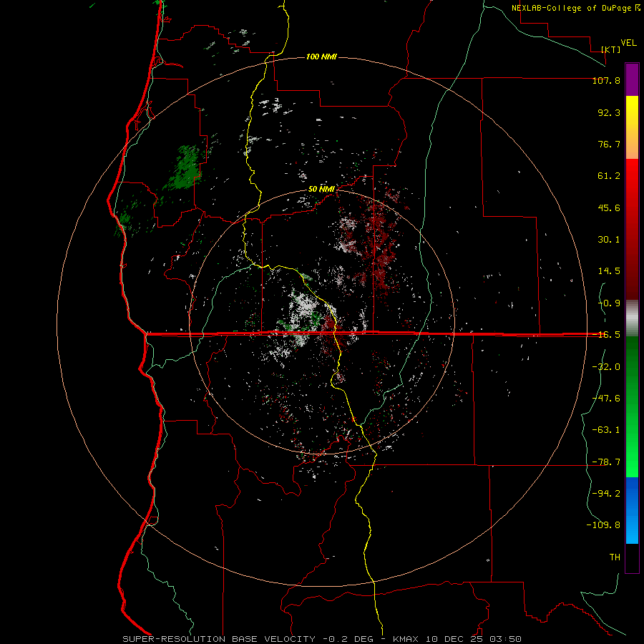Image resolution: width=644 pixels, height=644 pixels.
Task: Select the -32.0 velocity value
Action: click(606, 367)
